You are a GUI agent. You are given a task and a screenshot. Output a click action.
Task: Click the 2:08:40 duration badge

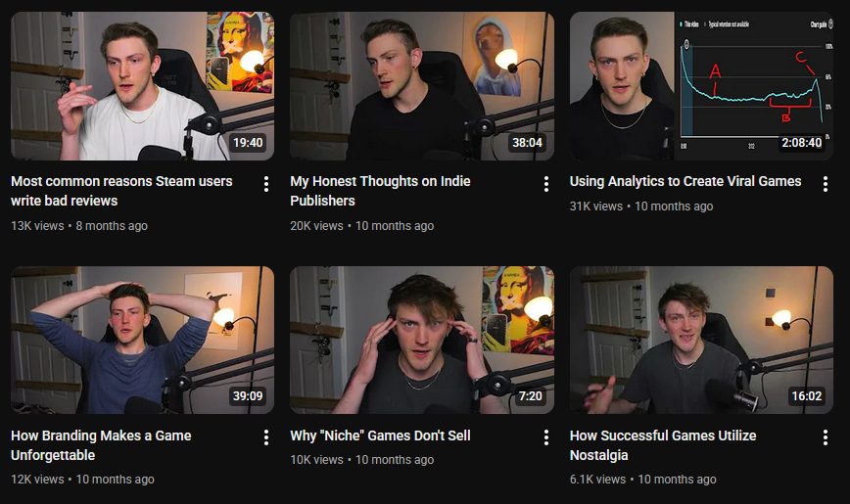(x=801, y=143)
